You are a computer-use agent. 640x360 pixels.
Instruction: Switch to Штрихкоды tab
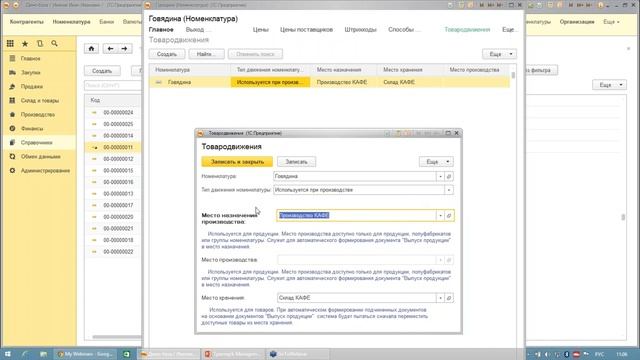point(360,29)
